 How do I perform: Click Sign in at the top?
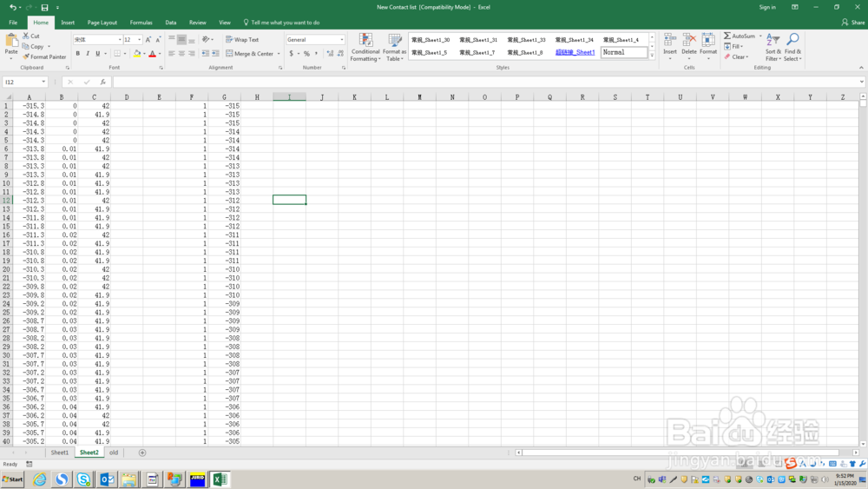[x=767, y=7]
